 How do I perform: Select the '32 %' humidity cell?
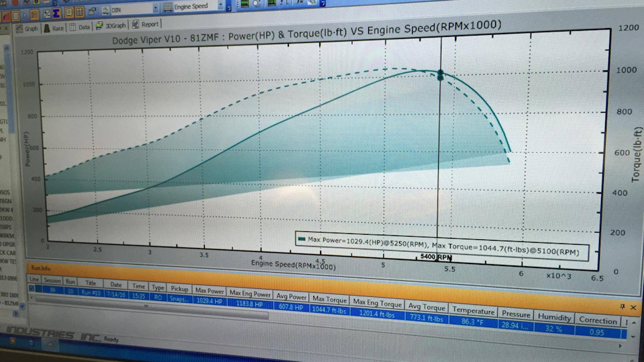click(x=553, y=329)
